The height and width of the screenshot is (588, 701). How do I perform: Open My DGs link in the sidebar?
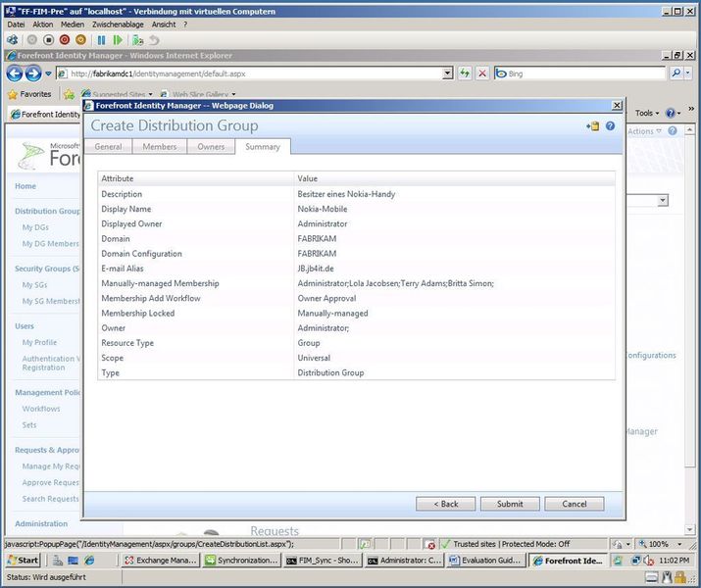(x=35, y=227)
